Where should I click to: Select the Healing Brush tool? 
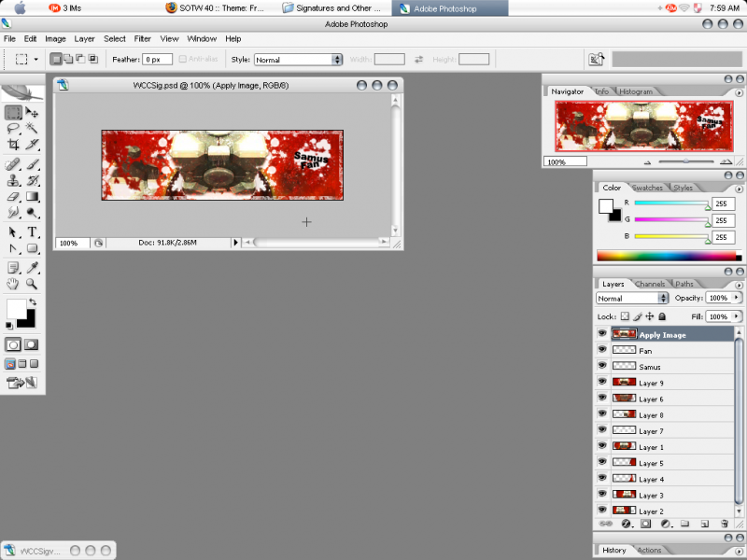(13, 165)
